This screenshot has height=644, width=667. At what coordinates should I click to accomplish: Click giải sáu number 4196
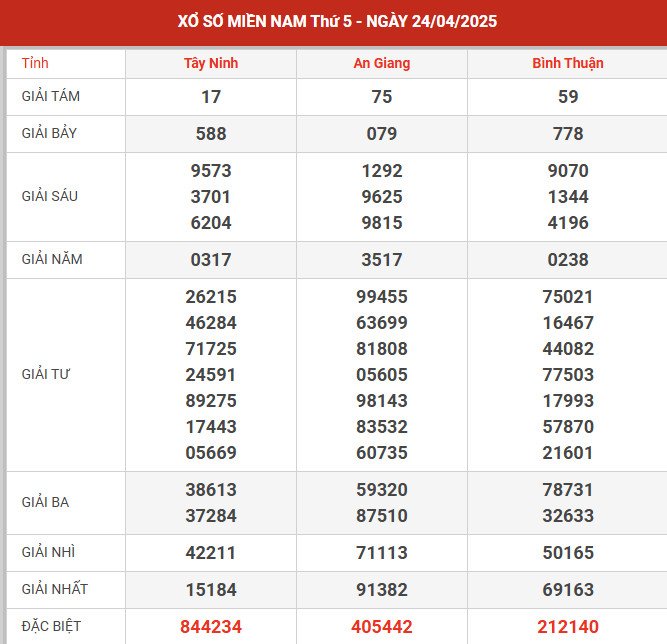568,223
